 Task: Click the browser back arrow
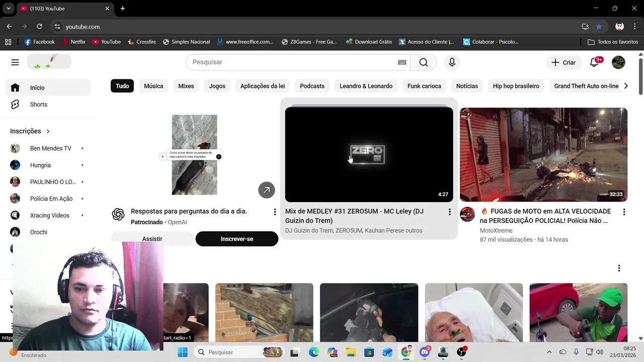(x=9, y=27)
